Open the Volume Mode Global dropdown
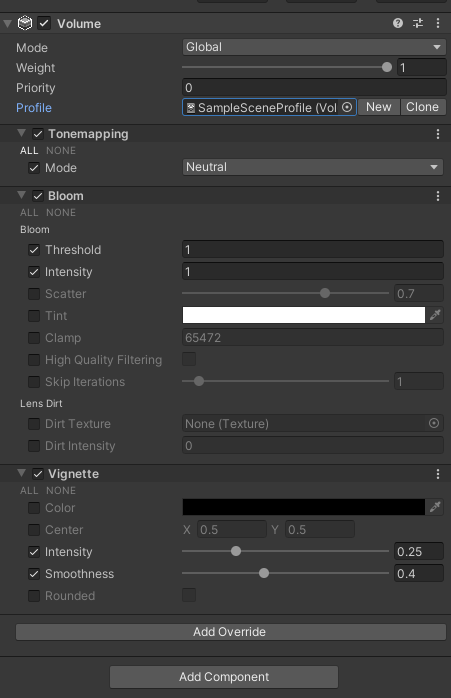This screenshot has height=698, width=451. coord(314,47)
